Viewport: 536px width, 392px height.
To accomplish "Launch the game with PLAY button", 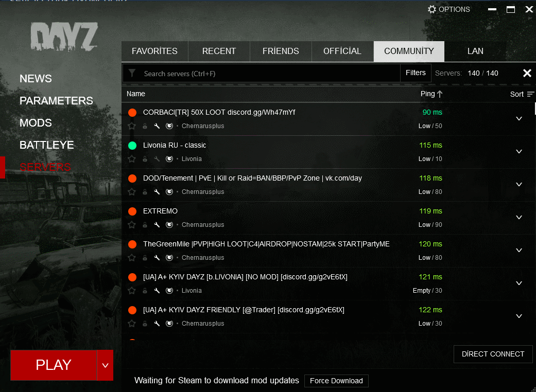I will (54, 365).
